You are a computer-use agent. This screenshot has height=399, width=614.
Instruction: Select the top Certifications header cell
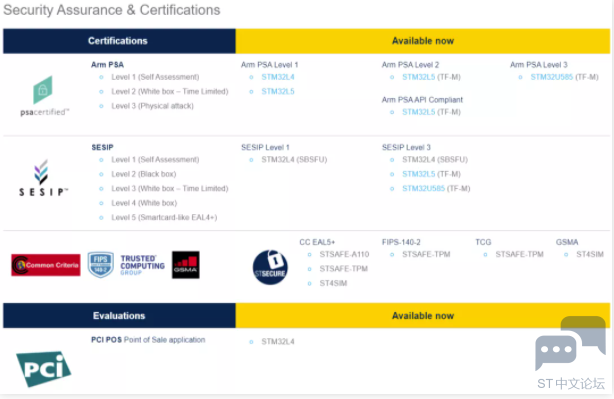pyautogui.click(x=119, y=41)
